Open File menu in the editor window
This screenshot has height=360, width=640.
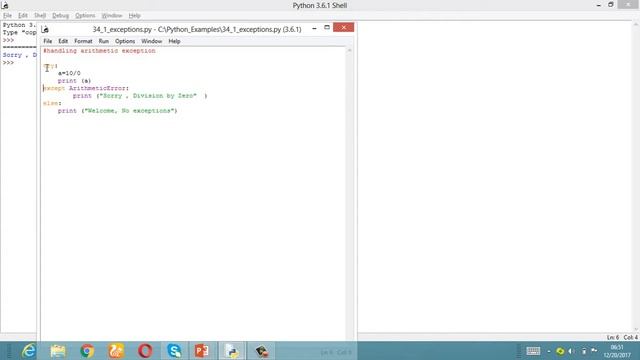point(48,41)
